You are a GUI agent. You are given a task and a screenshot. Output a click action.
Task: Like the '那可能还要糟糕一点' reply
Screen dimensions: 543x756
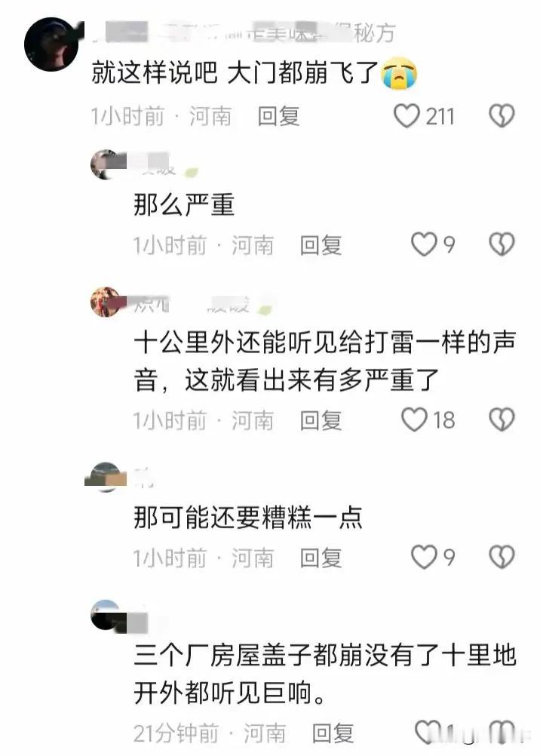tap(424, 557)
